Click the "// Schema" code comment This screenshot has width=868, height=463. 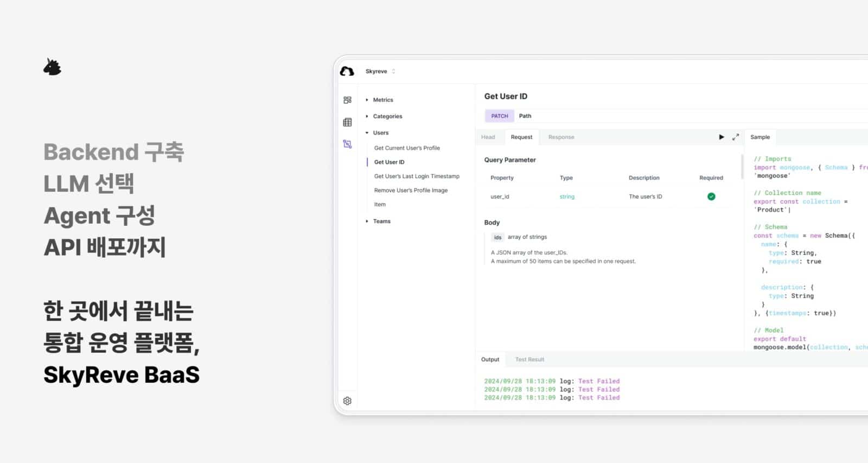[770, 227]
